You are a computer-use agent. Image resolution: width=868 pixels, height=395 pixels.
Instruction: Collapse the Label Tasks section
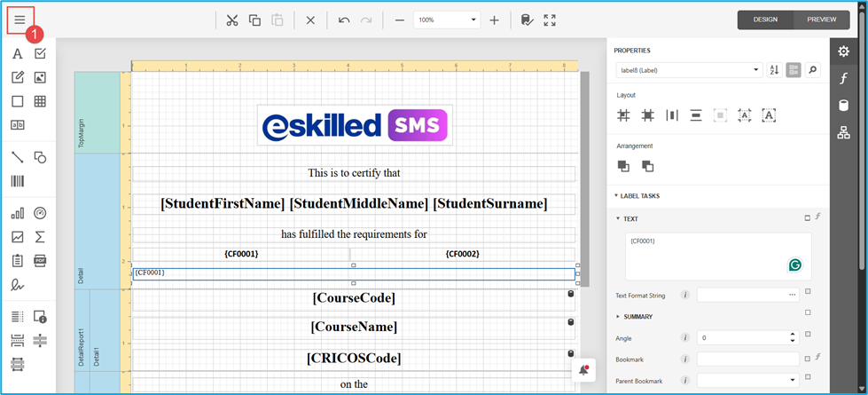[617, 196]
